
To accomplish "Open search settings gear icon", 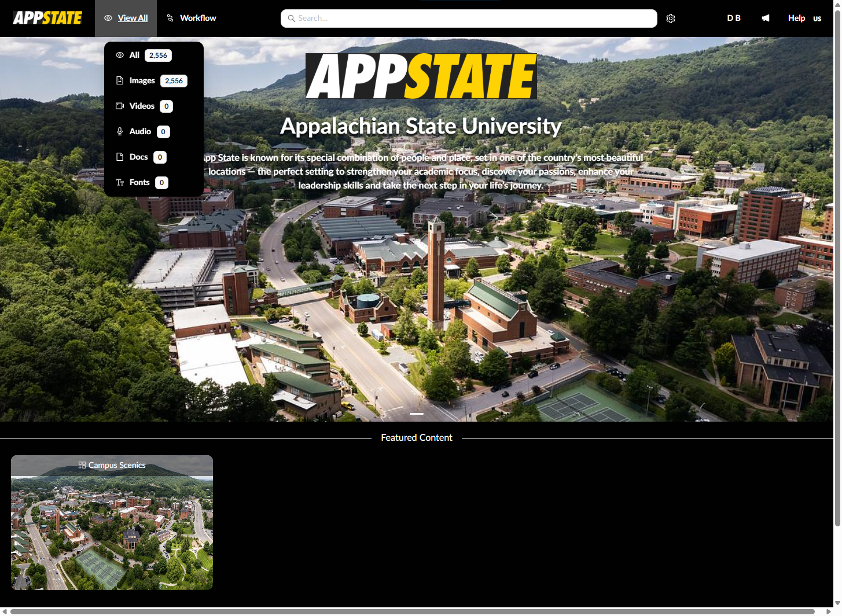I will pyautogui.click(x=671, y=19).
